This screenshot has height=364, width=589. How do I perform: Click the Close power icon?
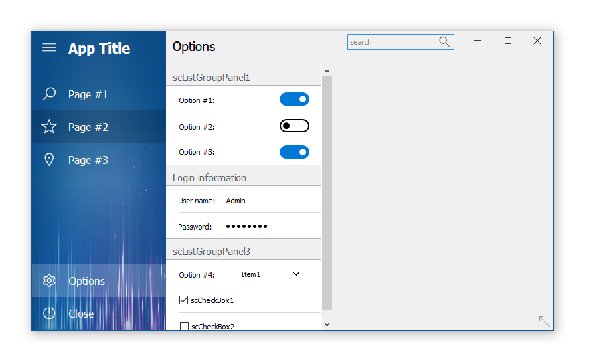point(49,313)
